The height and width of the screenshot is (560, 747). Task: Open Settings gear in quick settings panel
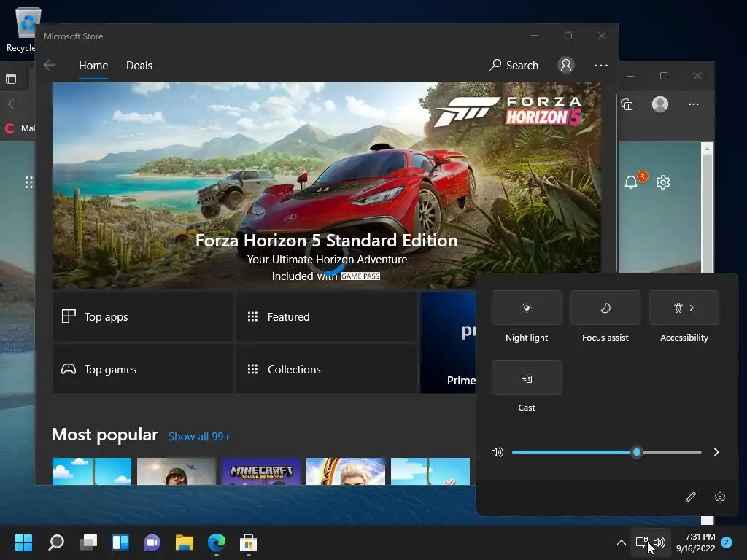pos(720,497)
